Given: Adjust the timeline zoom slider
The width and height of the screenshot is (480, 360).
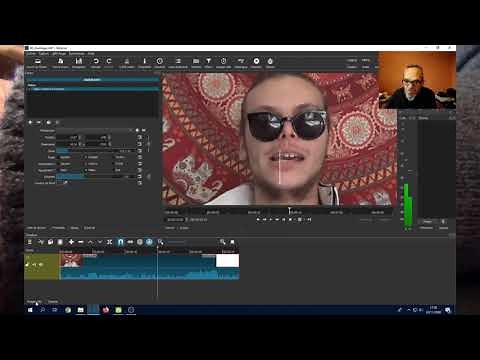Looking at the screenshot, I should pyautogui.click(x=192, y=242).
